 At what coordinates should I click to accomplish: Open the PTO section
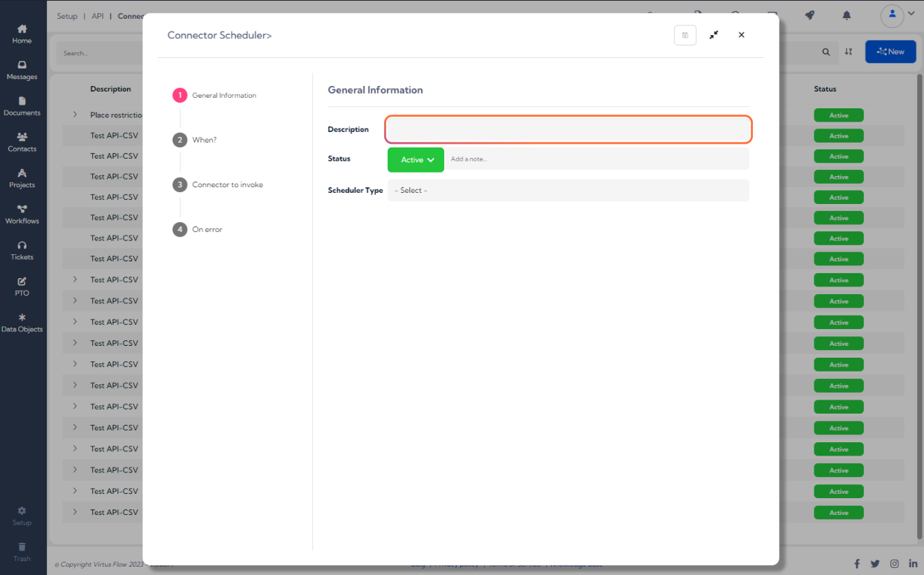pyautogui.click(x=22, y=286)
